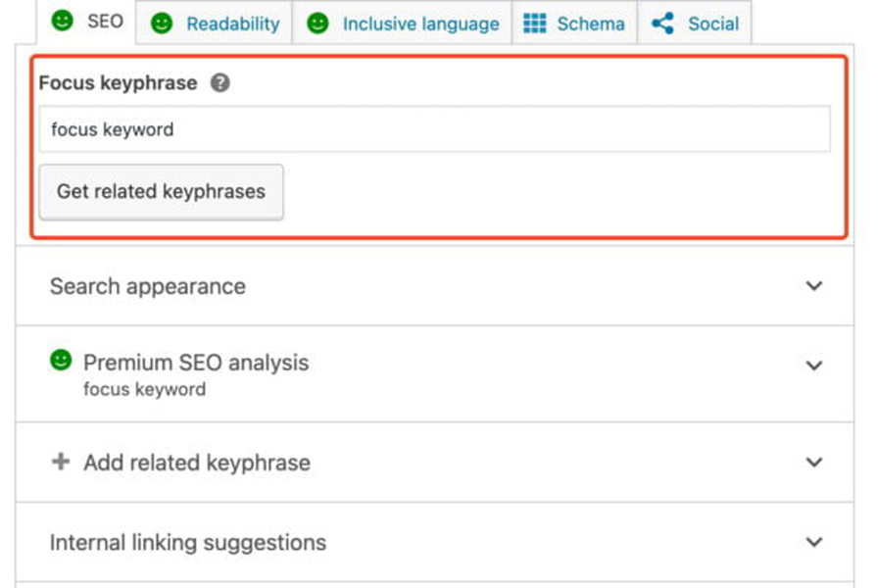The image size is (878, 588).
Task: Click the smiley beside Premium SEO analysis
Action: pyautogui.click(x=59, y=361)
